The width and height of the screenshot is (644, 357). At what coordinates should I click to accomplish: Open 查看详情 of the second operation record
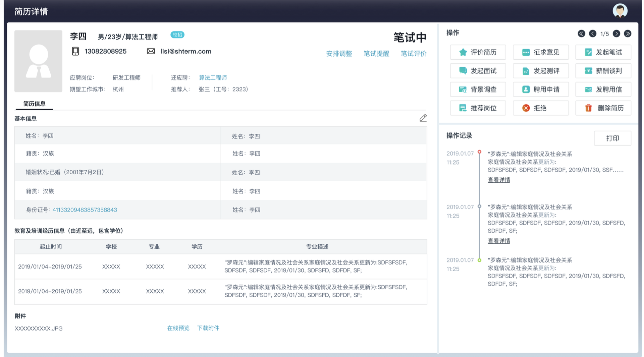[499, 241]
